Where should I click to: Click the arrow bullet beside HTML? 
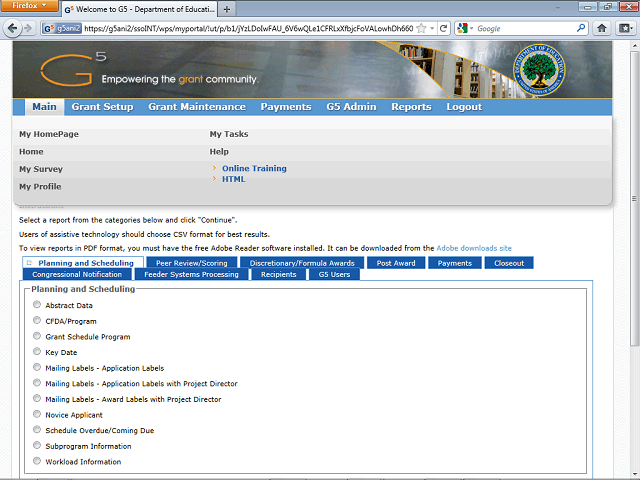point(214,178)
